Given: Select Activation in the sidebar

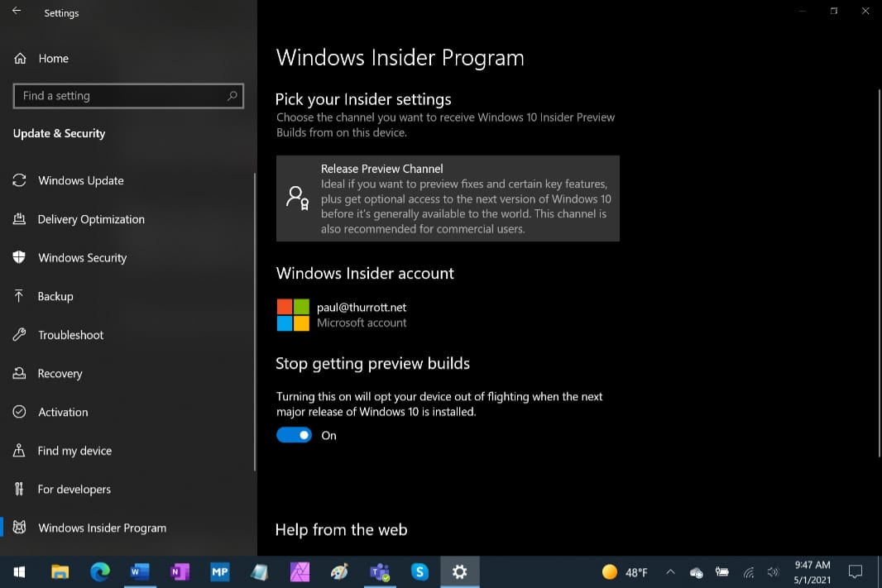Looking at the screenshot, I should click(63, 412).
